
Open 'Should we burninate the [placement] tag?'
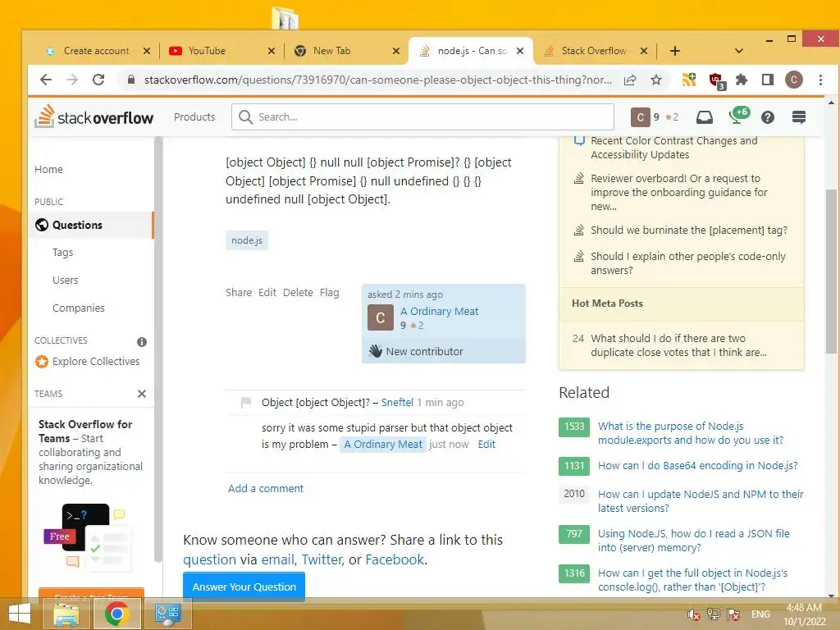click(689, 231)
